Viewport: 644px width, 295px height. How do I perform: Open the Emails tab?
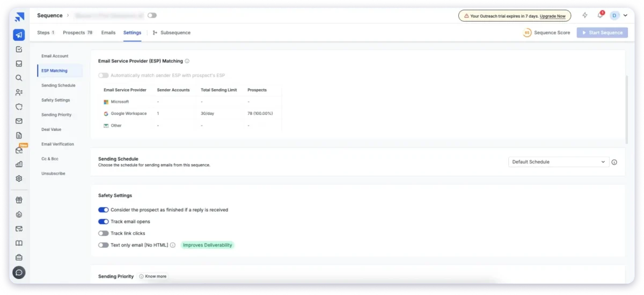coord(108,33)
